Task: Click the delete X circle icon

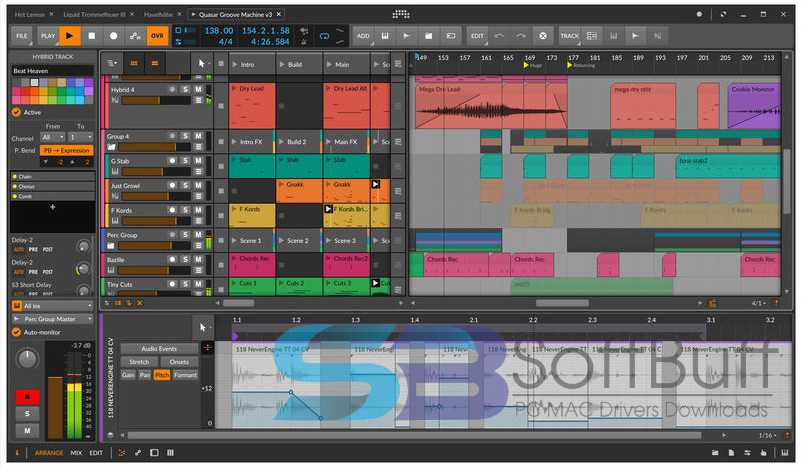Action: point(543,36)
